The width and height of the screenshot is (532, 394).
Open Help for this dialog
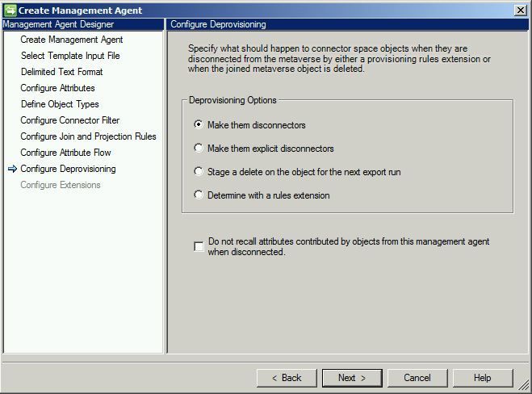(483, 378)
